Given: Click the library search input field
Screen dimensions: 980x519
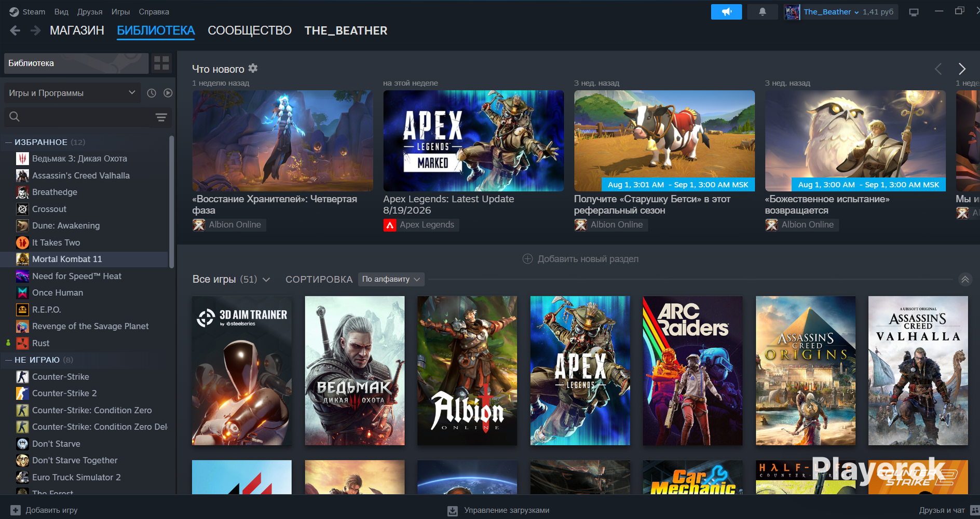Looking at the screenshot, I should click(x=87, y=117).
